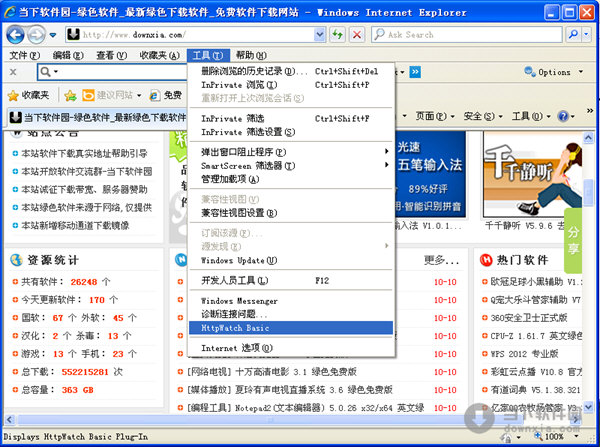Open the search provider dropdown arrow
The image size is (600, 447).
[587, 35]
